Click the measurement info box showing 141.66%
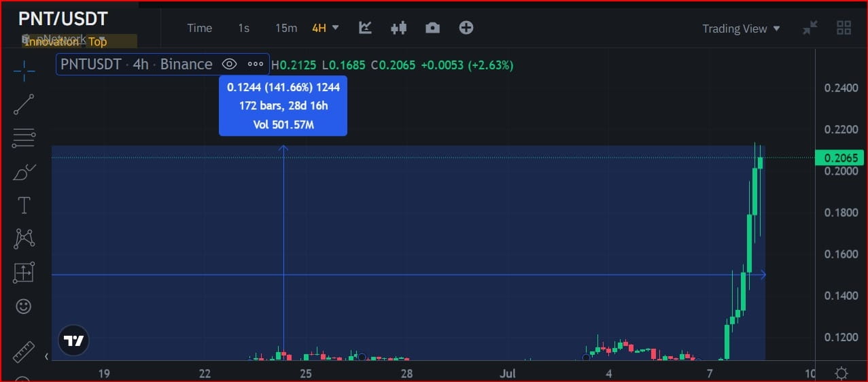This screenshot has width=868, height=382. pos(283,105)
